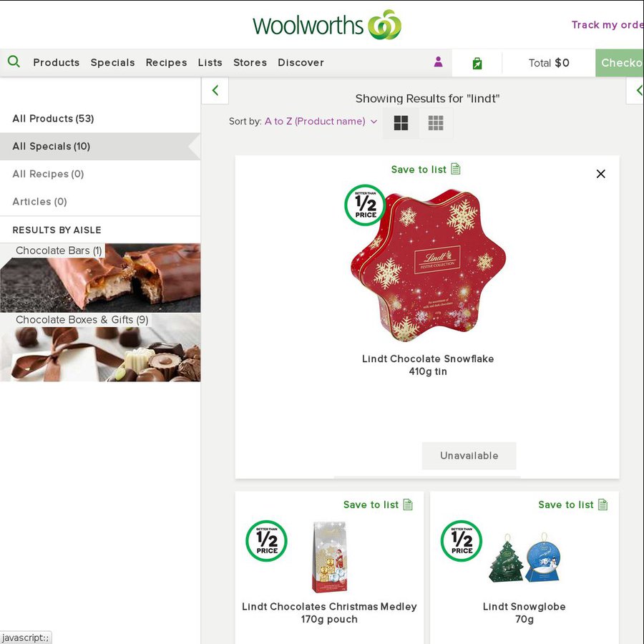Open the Specials menu
The width and height of the screenshot is (644, 644).
pyautogui.click(x=112, y=62)
